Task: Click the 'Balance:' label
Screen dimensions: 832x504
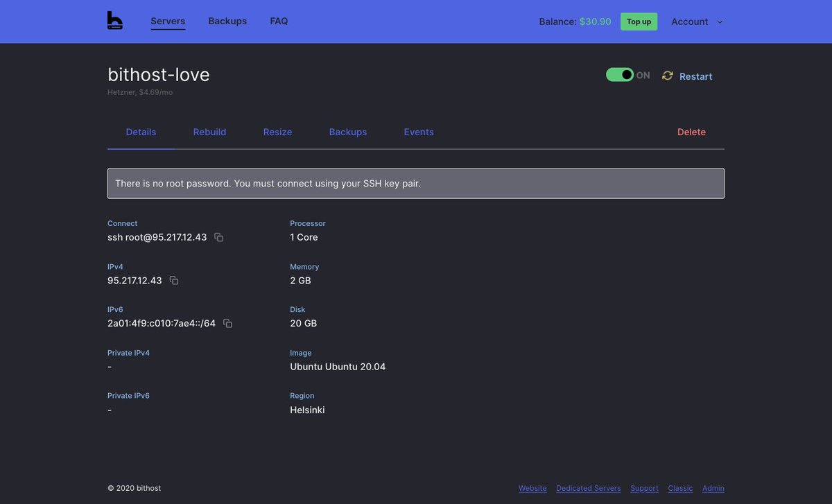Action: click(x=557, y=21)
